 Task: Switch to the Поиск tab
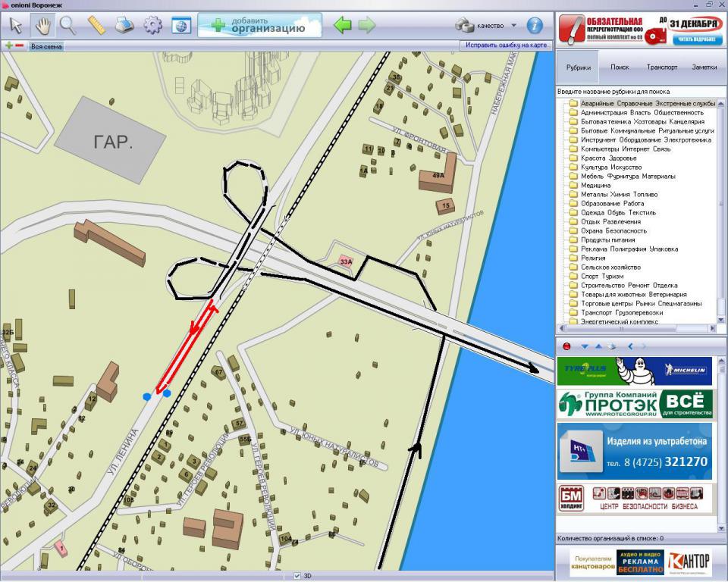(620, 67)
